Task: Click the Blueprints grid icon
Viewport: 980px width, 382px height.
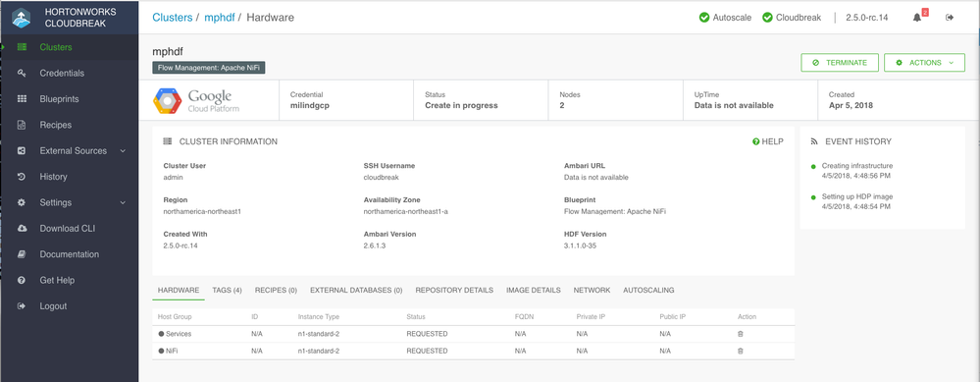Action: 22,99
